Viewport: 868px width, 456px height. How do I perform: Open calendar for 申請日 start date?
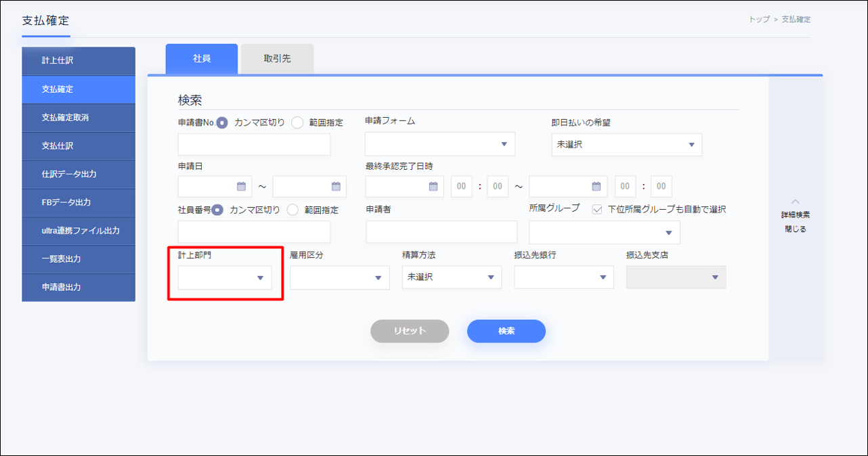pos(242,187)
